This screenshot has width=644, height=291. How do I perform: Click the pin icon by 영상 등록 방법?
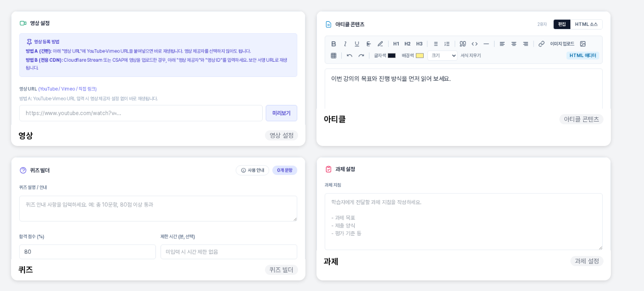29,42
